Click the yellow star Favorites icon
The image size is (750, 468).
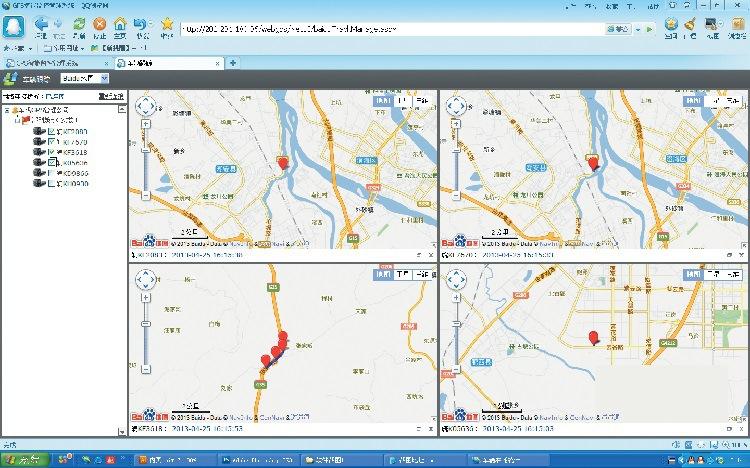point(167,23)
